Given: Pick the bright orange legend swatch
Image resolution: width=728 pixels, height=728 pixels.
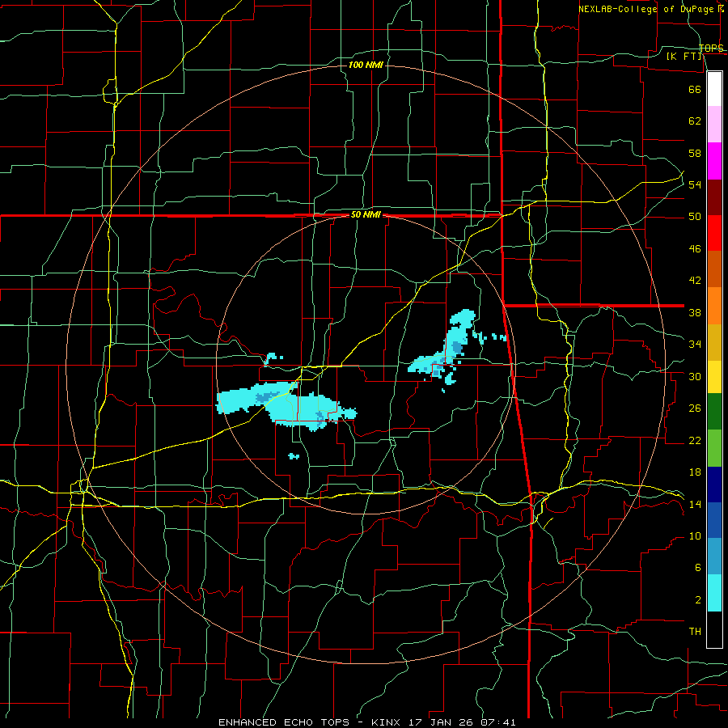Looking at the screenshot, I should pos(714,306).
